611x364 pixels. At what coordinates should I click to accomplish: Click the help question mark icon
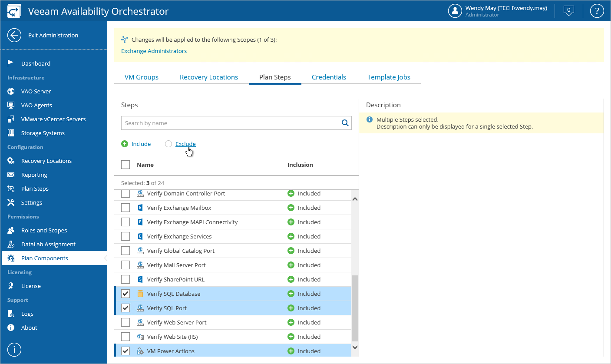[597, 11]
